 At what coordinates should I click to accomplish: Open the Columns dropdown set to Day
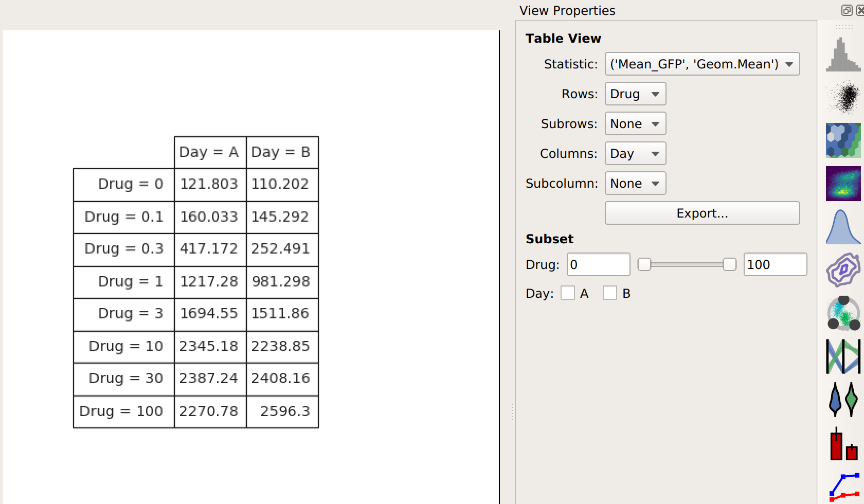[x=635, y=153]
